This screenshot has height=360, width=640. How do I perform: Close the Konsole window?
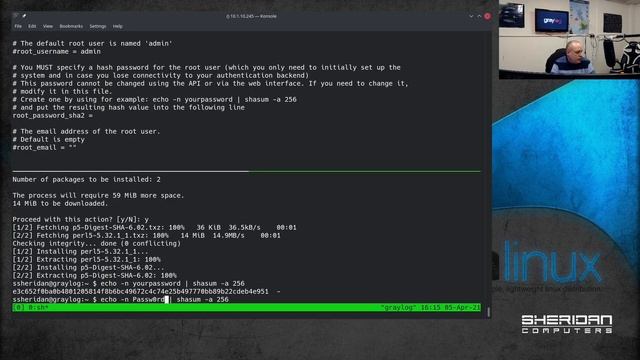(487, 16)
